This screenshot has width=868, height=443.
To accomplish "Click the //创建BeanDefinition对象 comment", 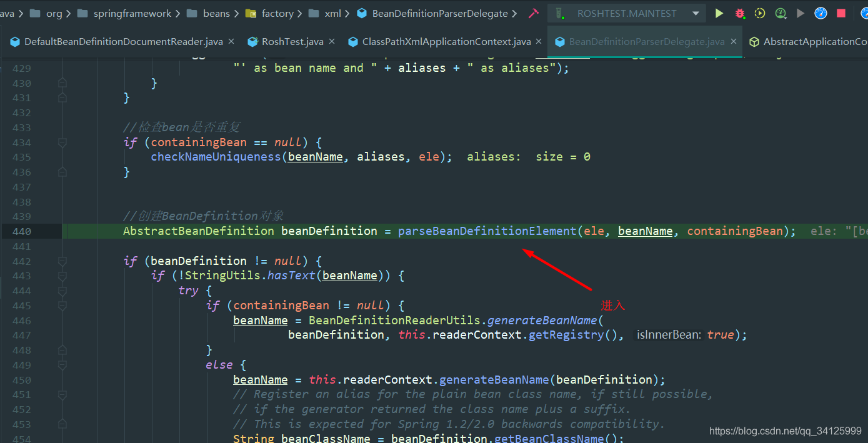I will [204, 216].
